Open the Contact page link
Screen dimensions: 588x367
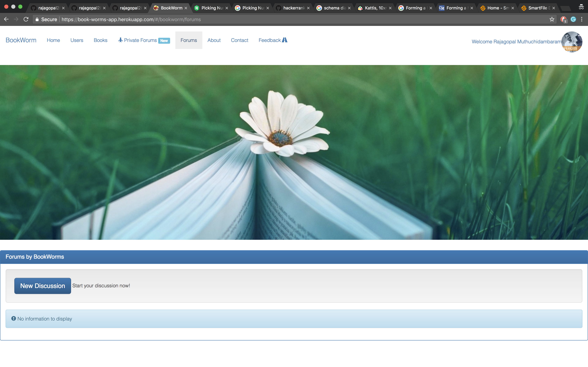[239, 40]
